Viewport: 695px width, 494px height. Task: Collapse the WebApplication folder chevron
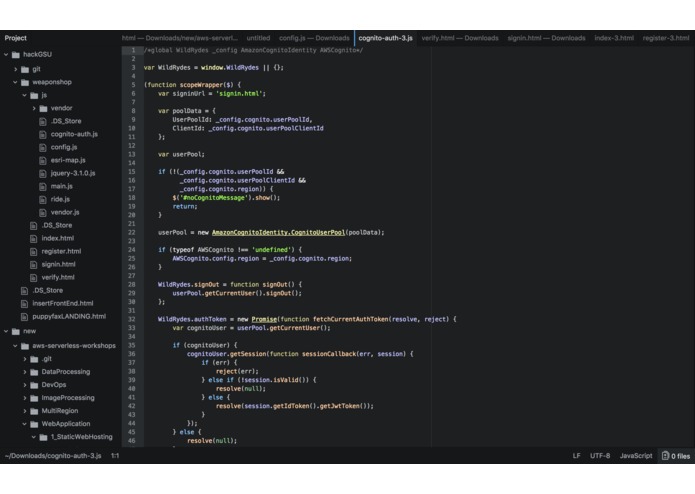pos(25,424)
